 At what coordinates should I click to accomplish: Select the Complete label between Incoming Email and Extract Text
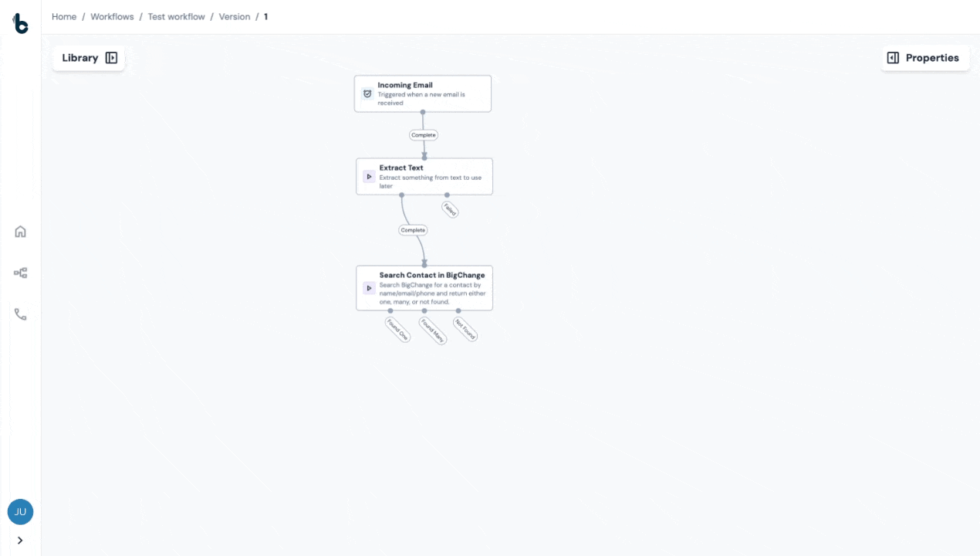[423, 134]
